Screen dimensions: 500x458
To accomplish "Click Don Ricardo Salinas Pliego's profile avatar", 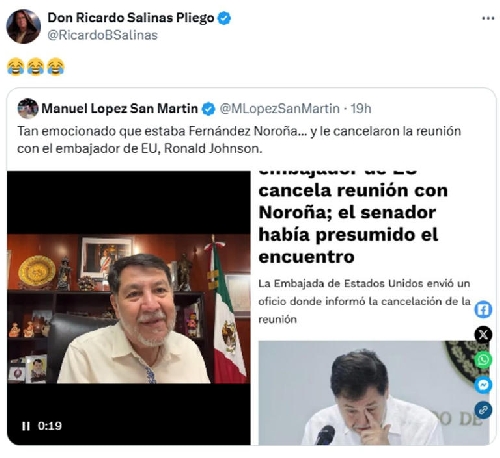I will pos(23,26).
